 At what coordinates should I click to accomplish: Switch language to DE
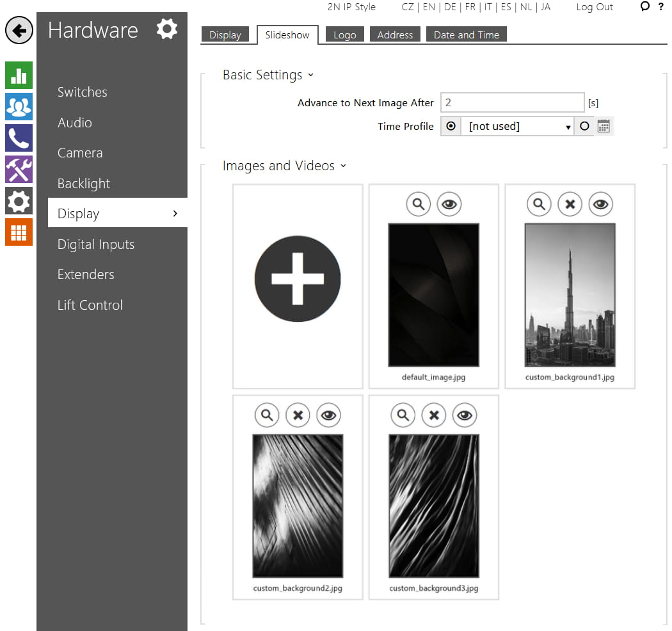pos(450,7)
